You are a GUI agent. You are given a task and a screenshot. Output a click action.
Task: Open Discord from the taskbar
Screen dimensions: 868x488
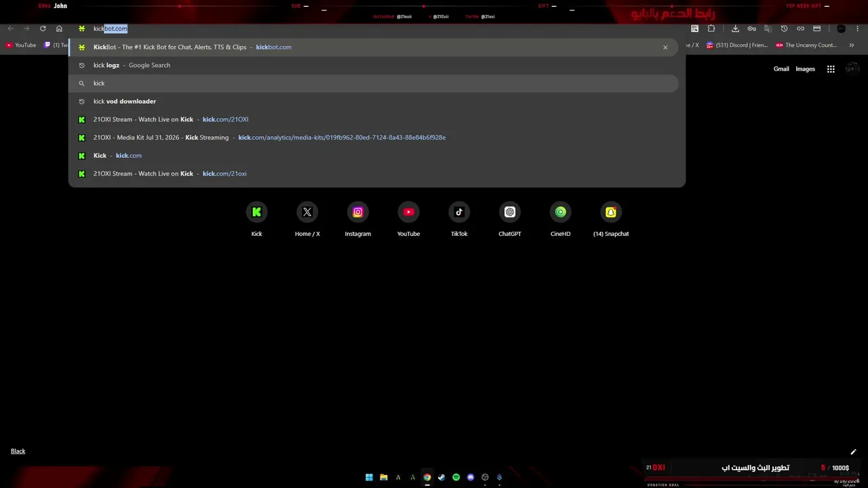click(471, 477)
